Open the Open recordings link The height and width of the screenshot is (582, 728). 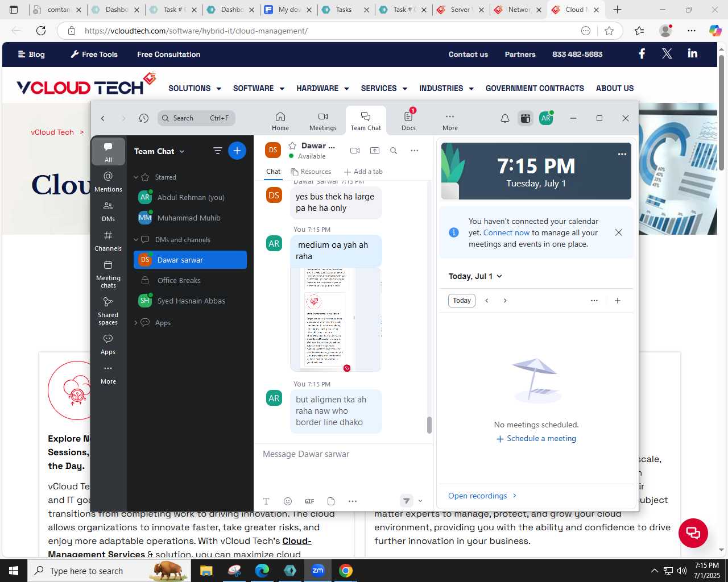point(483,496)
